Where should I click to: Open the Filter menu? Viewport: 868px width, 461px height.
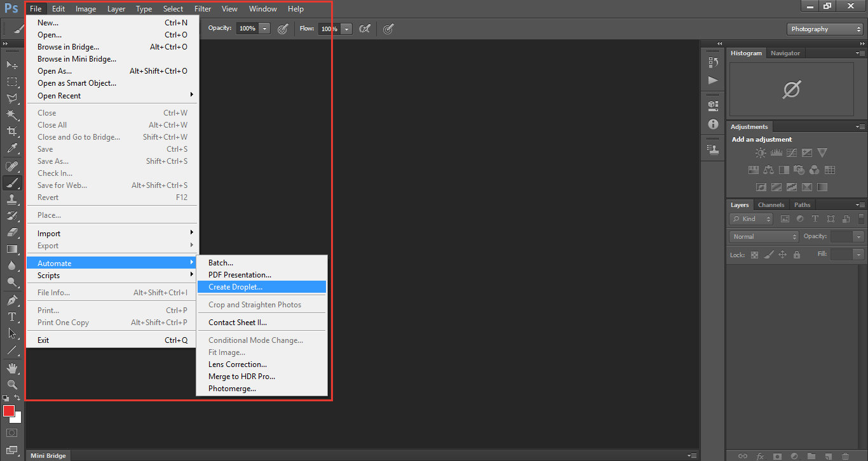tap(203, 9)
